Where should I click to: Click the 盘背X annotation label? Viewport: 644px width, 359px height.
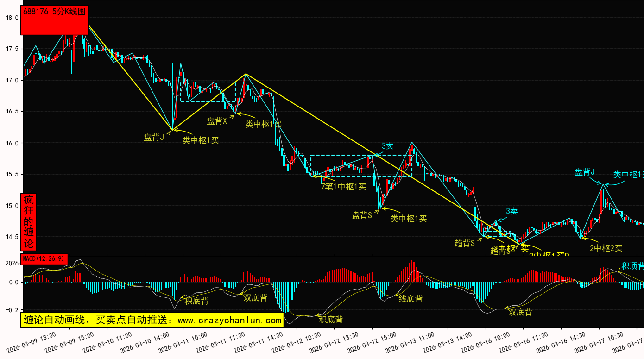(x=217, y=121)
